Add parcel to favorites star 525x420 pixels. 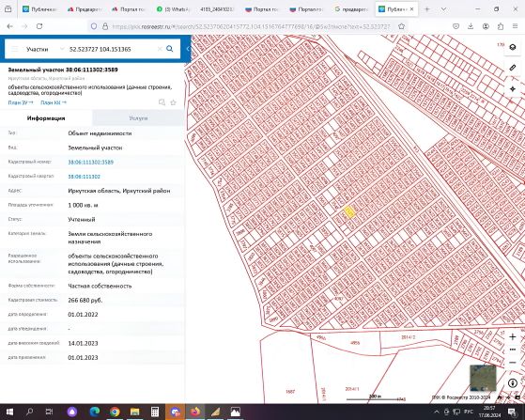173,102
